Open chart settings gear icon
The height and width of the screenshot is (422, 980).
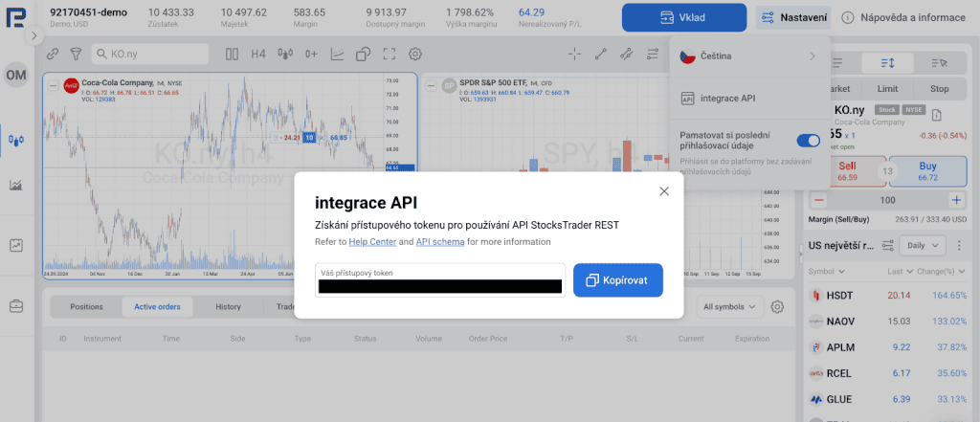pos(414,55)
